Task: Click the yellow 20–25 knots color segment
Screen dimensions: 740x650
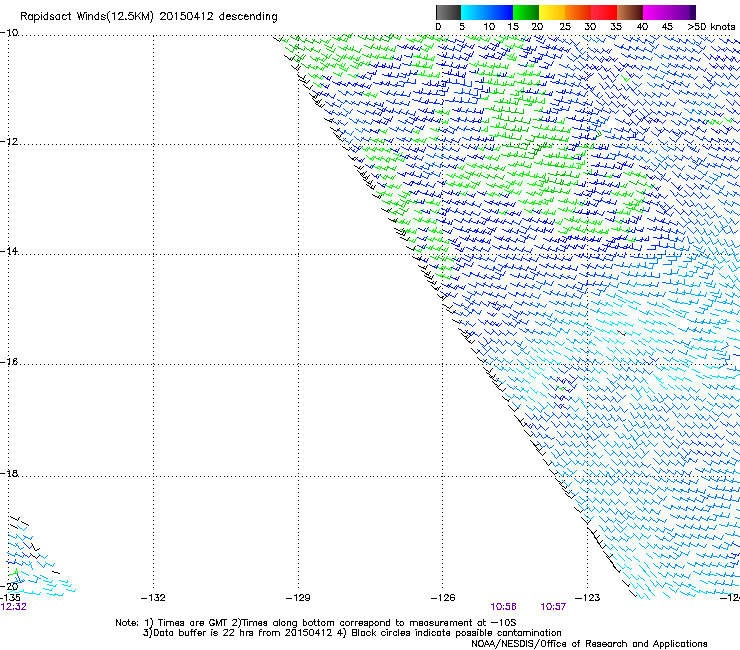Action: coord(552,12)
